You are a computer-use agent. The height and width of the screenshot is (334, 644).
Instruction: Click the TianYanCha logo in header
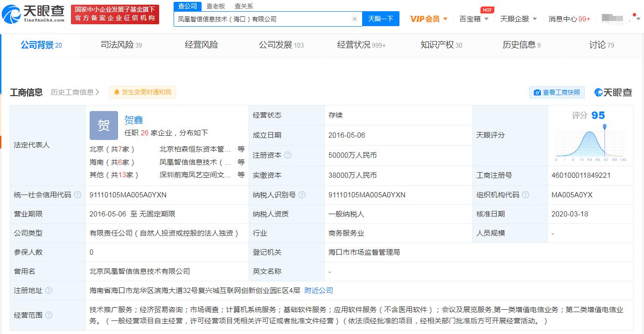[x=34, y=14]
